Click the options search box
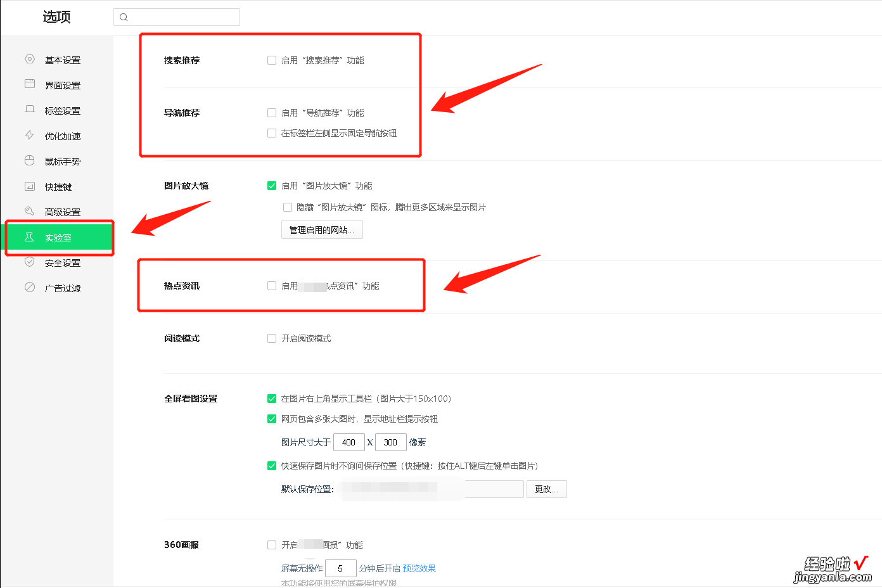The height and width of the screenshot is (588, 882). click(177, 17)
